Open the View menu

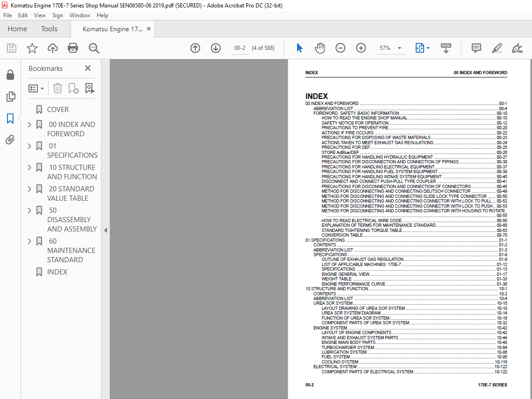point(40,15)
